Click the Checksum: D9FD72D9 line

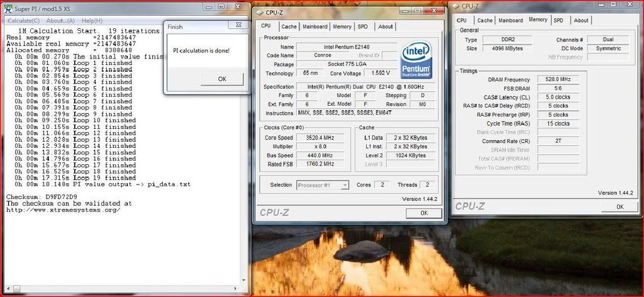point(42,197)
